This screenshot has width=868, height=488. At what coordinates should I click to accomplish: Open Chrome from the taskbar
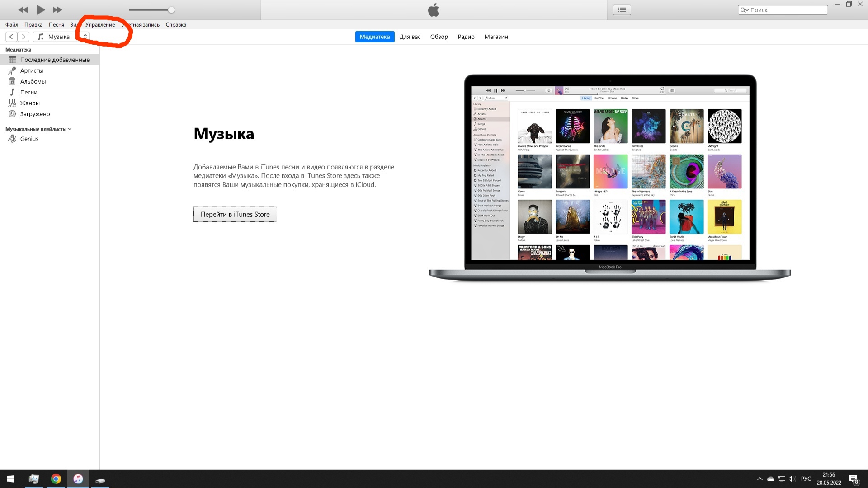pyautogui.click(x=56, y=479)
